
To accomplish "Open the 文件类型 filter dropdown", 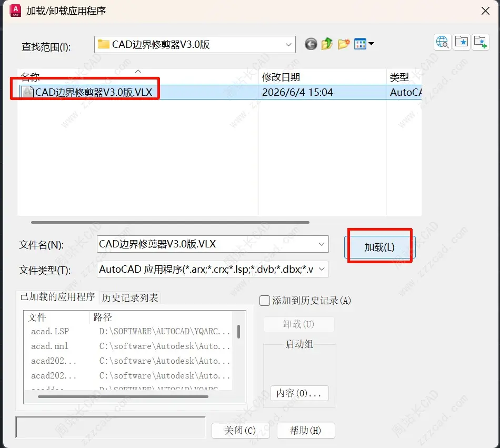I will (x=322, y=269).
